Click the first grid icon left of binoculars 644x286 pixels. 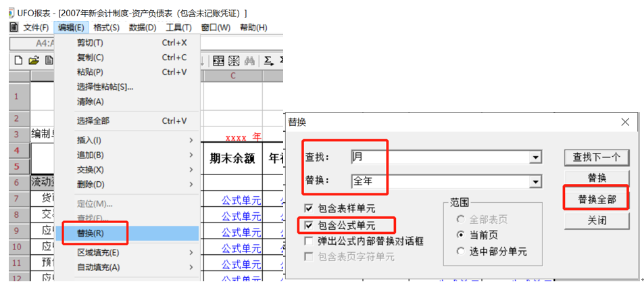pos(219,60)
